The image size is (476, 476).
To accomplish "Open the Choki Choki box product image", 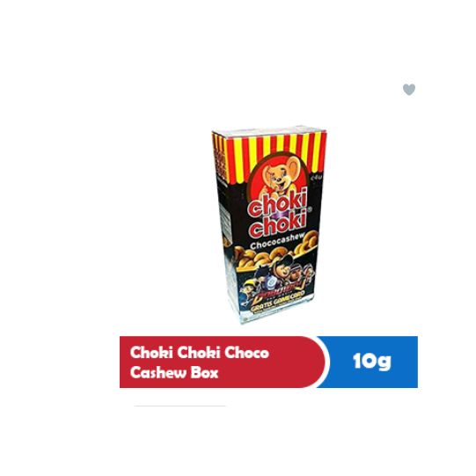I will 269,224.
